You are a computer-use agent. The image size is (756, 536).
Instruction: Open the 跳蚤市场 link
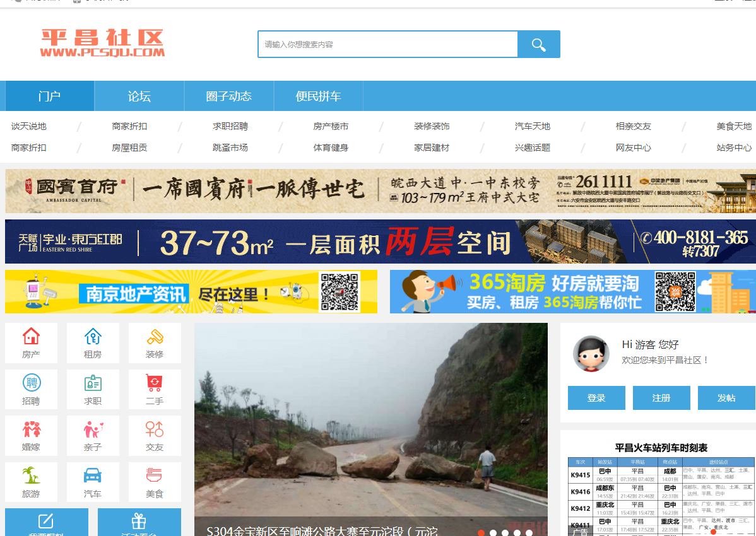tap(230, 148)
